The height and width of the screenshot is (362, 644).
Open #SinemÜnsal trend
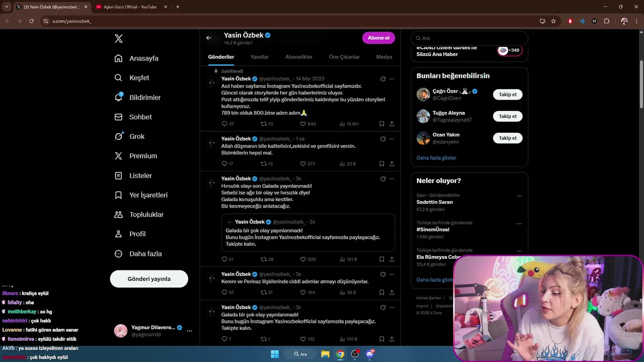433,229
